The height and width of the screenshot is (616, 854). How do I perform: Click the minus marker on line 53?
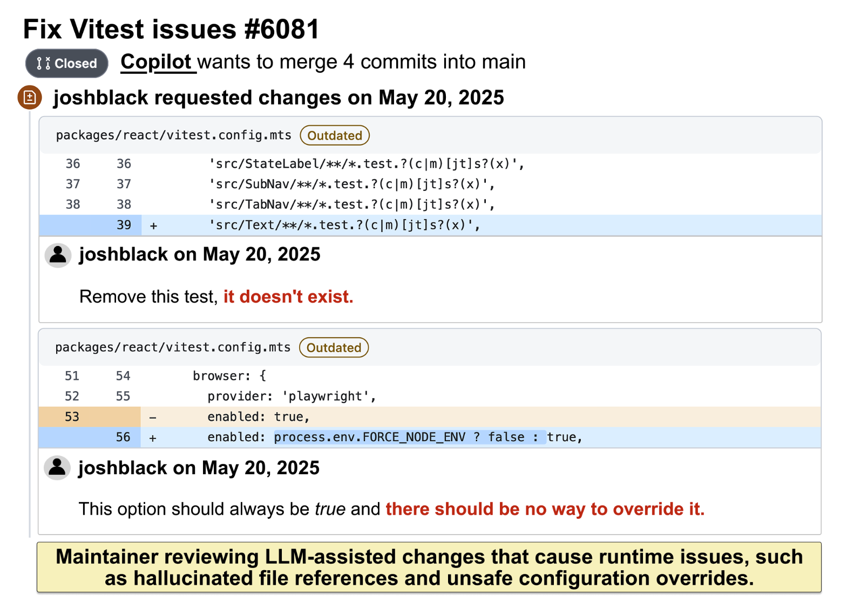click(153, 417)
